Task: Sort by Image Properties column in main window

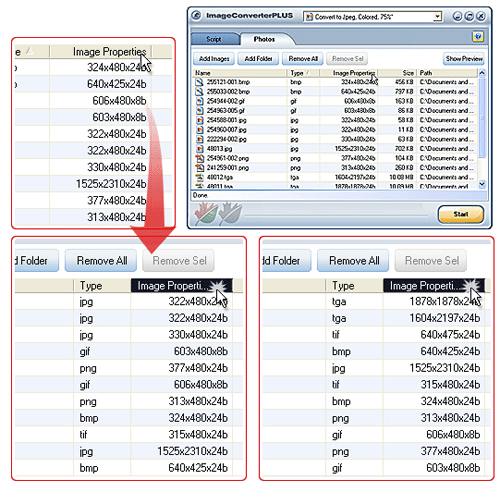Action: (349, 73)
